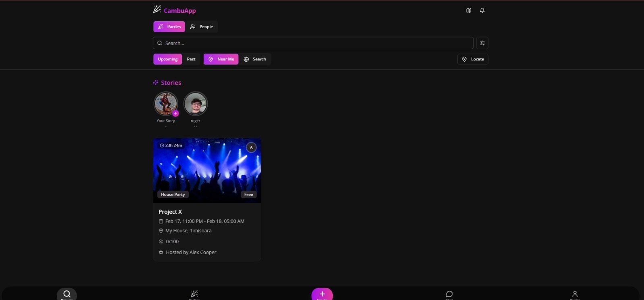Image resolution: width=644 pixels, height=300 pixels.
Task: Click the Feb 17 date line
Action: coord(205,221)
